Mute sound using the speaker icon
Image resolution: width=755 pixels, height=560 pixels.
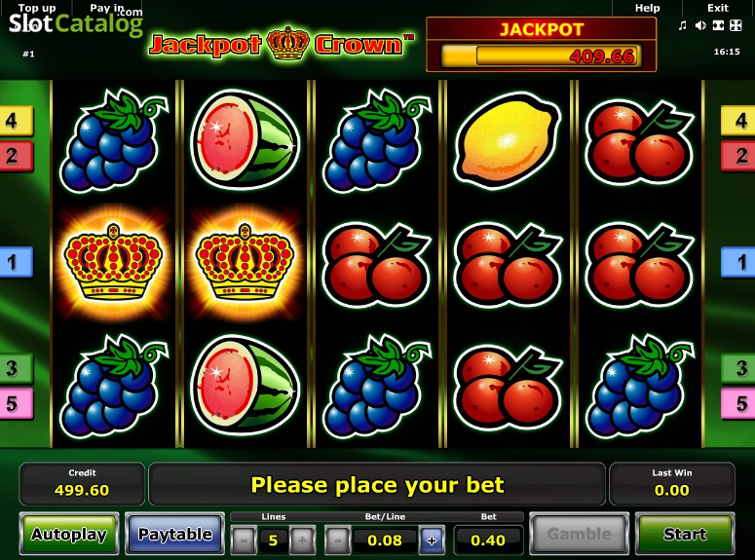click(700, 25)
